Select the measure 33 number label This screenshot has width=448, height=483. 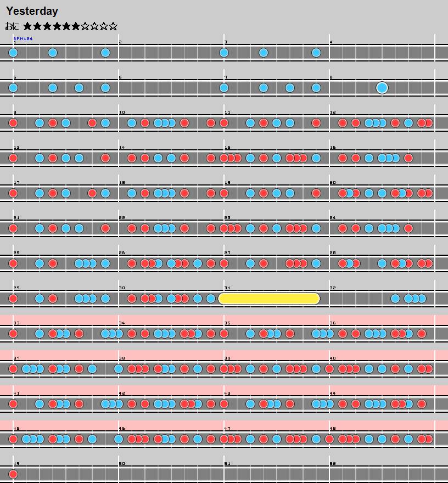[16, 323]
